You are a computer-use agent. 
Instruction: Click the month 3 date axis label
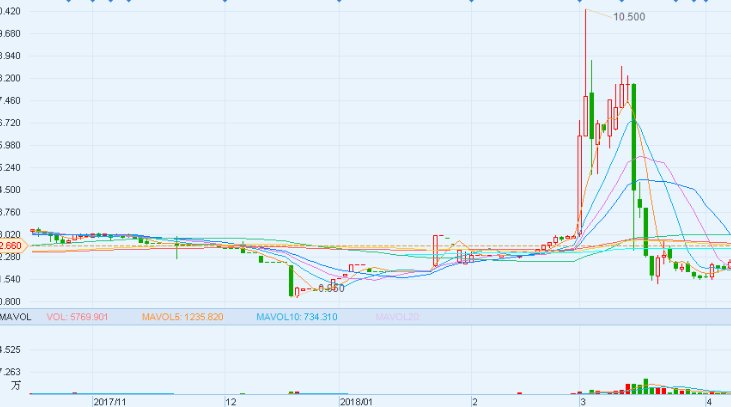581,400
